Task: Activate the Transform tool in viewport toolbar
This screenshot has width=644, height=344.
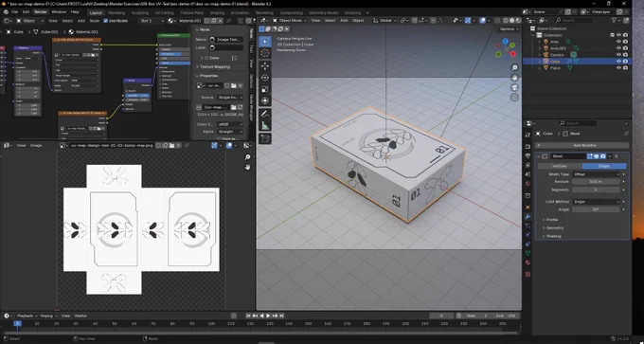Action: pyautogui.click(x=265, y=100)
